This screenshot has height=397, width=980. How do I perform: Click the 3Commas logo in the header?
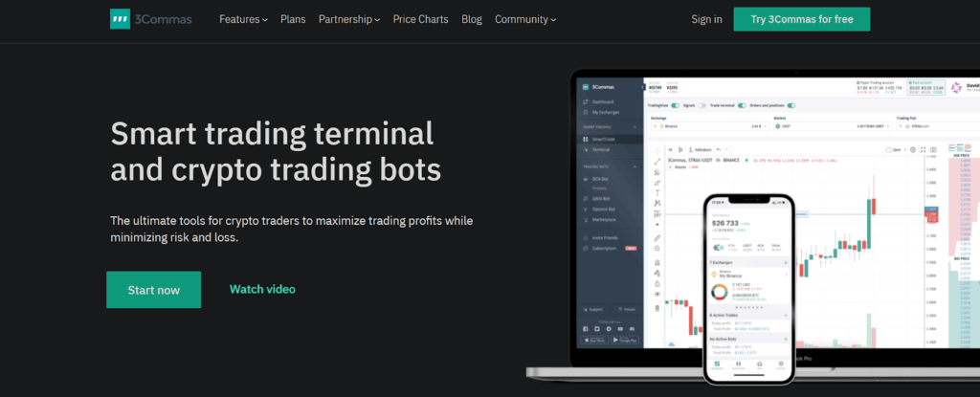tap(150, 19)
